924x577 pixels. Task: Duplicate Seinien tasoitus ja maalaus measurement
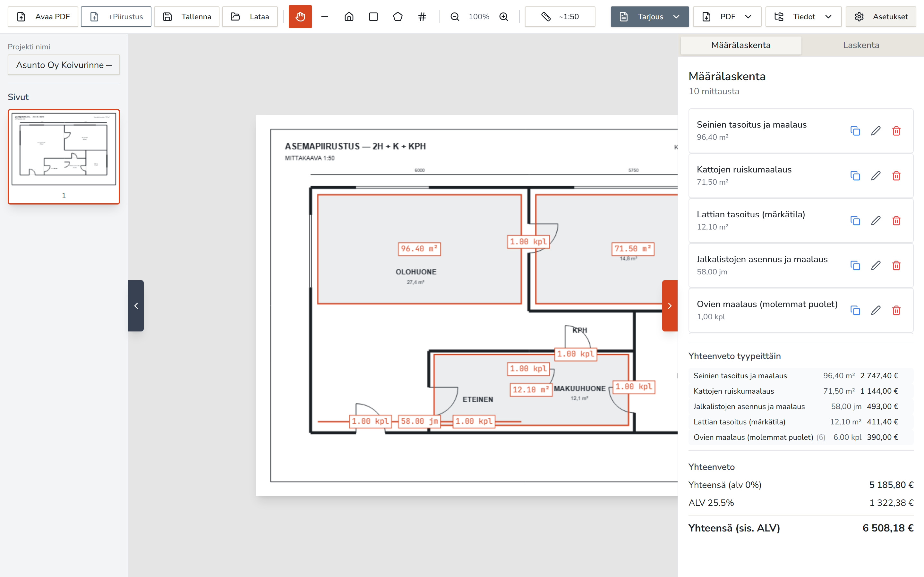[855, 131]
